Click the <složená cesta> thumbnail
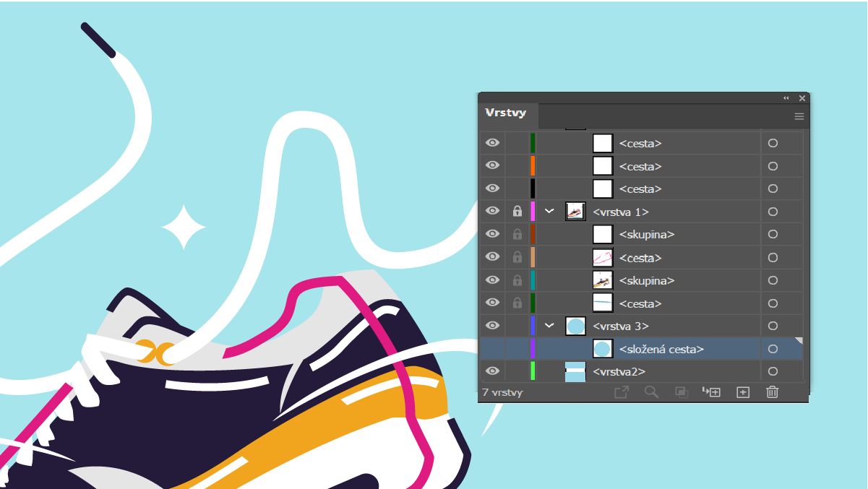The image size is (868, 489). tap(603, 349)
